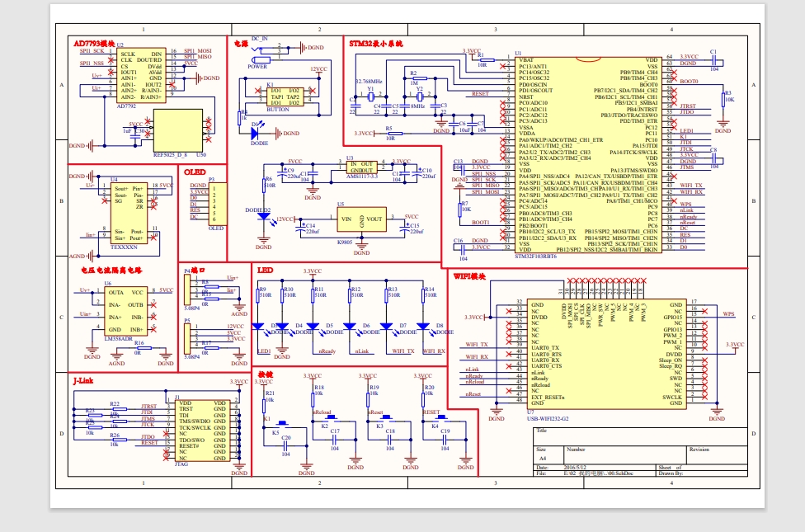The image size is (805, 532).
Task: Select capacitor C17 symbol
Action: click(334, 440)
